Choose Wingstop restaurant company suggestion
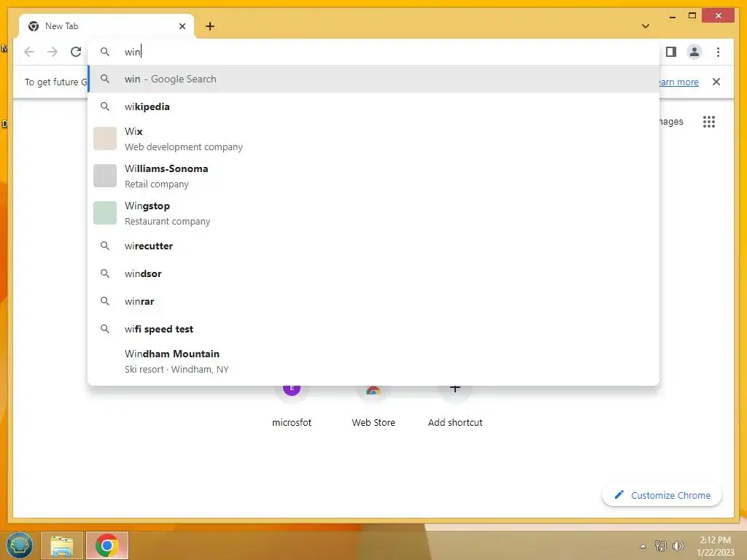 point(373,214)
